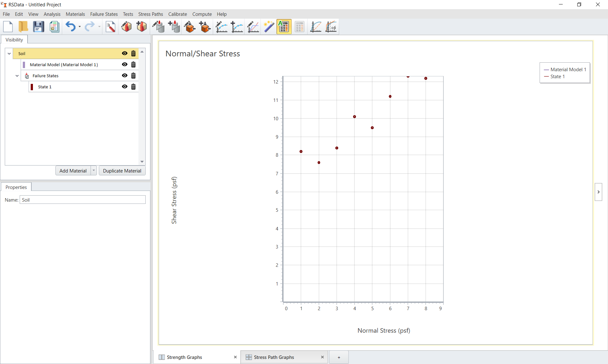Screen dimensions: 608x364
Task: Open the Add Material dropdown arrow
Action: pyautogui.click(x=93, y=170)
